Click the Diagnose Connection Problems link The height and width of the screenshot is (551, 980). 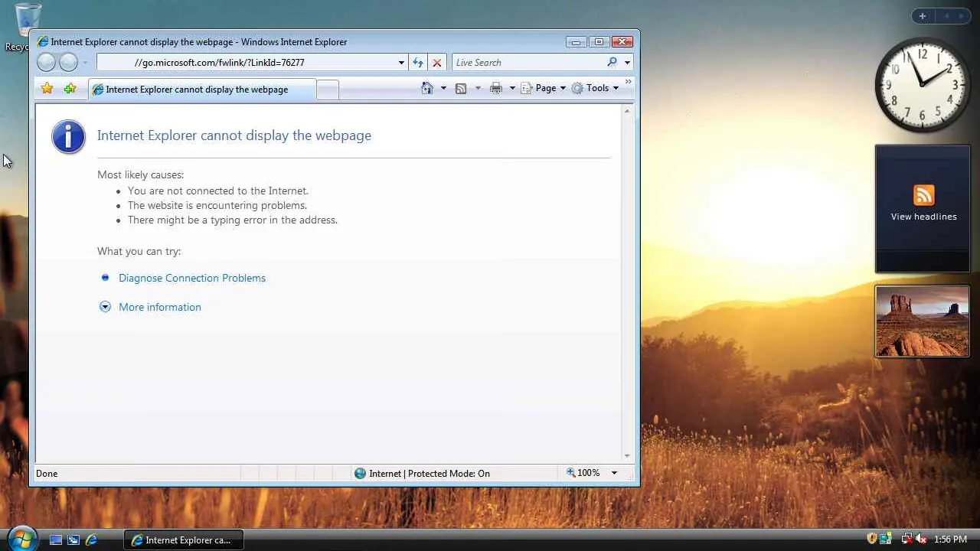coord(192,278)
